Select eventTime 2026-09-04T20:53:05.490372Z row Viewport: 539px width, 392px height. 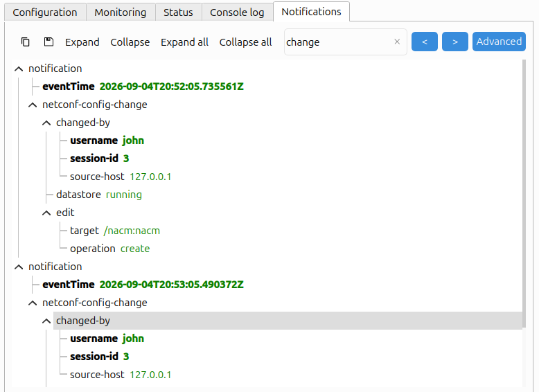click(143, 285)
